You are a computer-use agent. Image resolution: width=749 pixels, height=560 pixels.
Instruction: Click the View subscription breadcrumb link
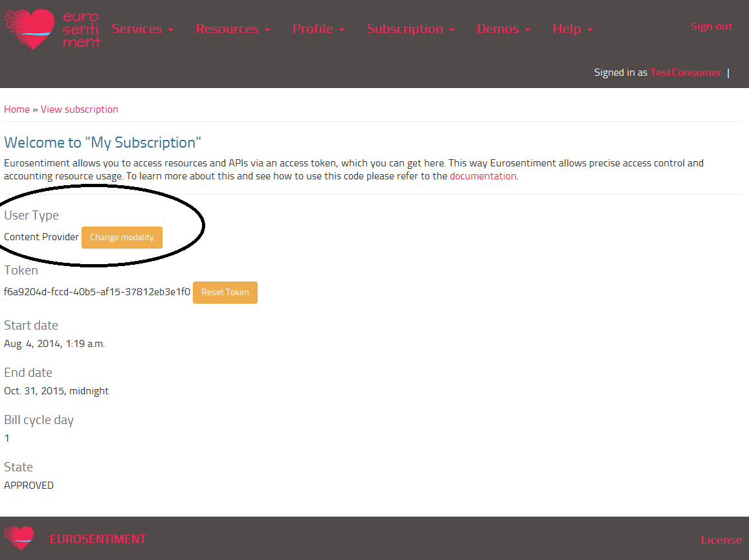pos(79,109)
